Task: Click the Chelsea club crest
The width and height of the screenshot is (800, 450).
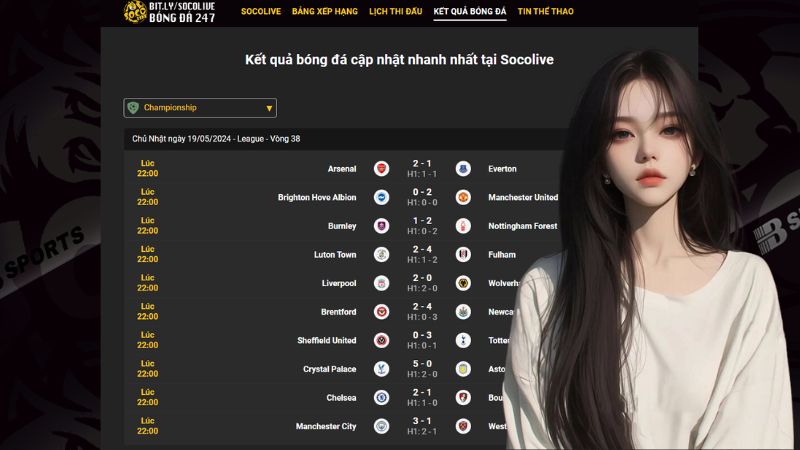Action: coord(381,397)
